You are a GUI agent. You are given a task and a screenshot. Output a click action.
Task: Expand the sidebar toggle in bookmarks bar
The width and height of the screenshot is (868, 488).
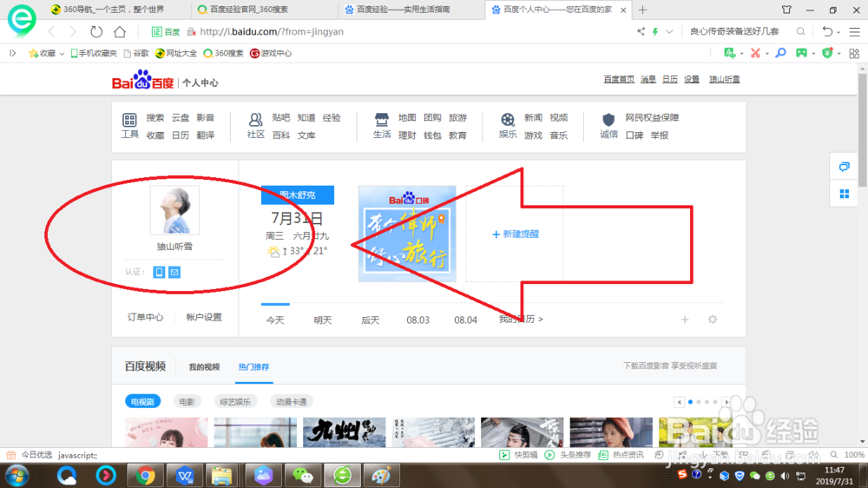pos(13,53)
